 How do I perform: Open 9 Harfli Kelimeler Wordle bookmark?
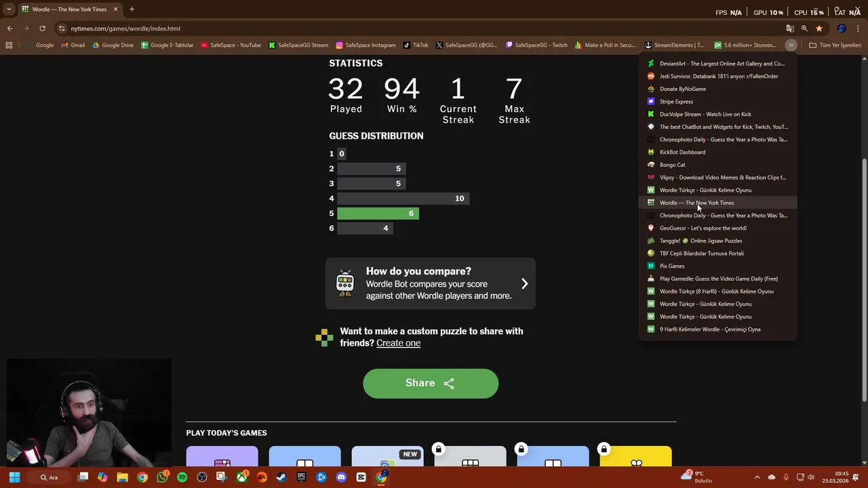[717, 329]
